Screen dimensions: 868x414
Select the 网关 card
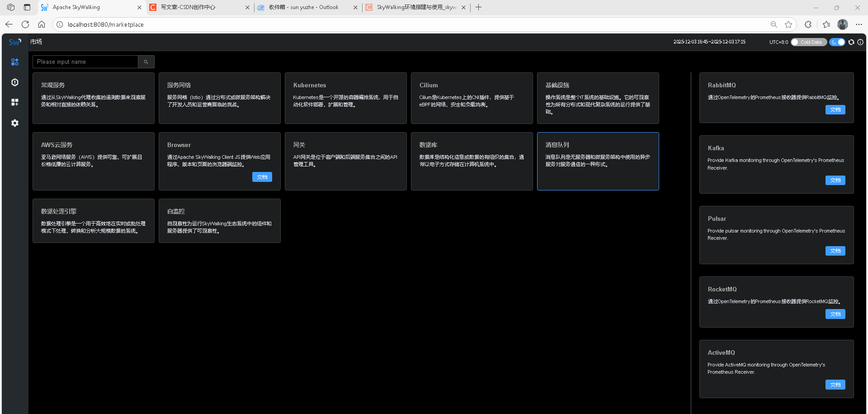click(346, 161)
